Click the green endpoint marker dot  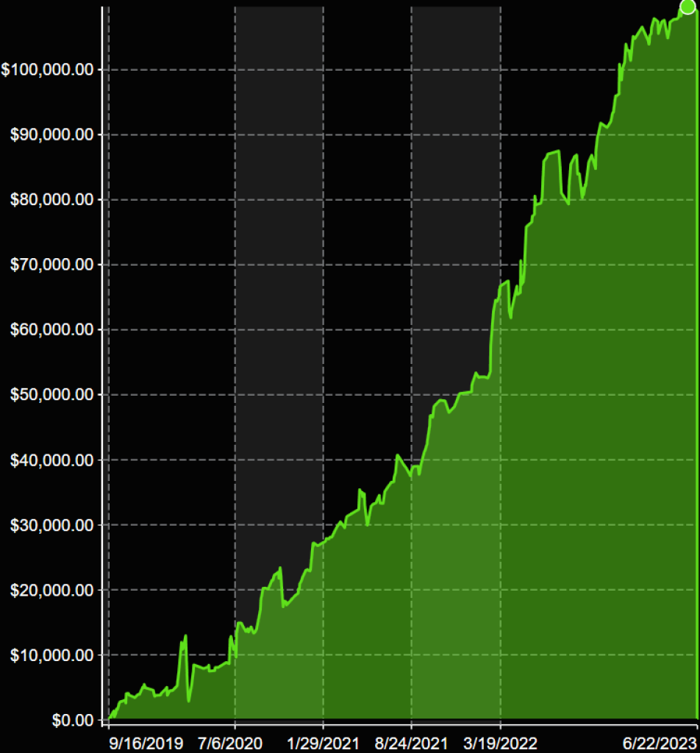pos(687,7)
